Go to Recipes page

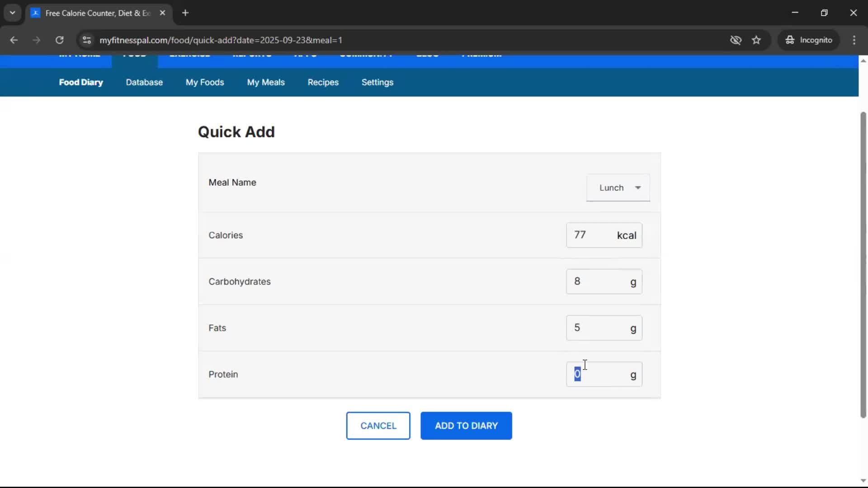click(323, 82)
